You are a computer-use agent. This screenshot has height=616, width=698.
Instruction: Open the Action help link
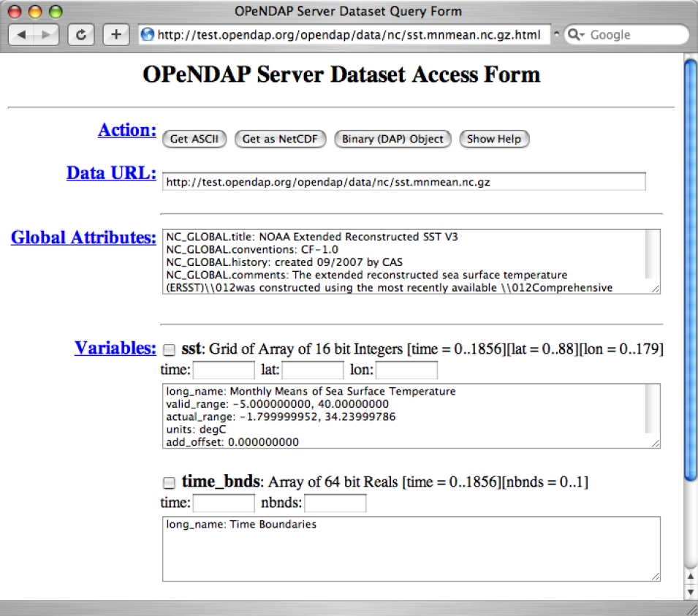(127, 130)
